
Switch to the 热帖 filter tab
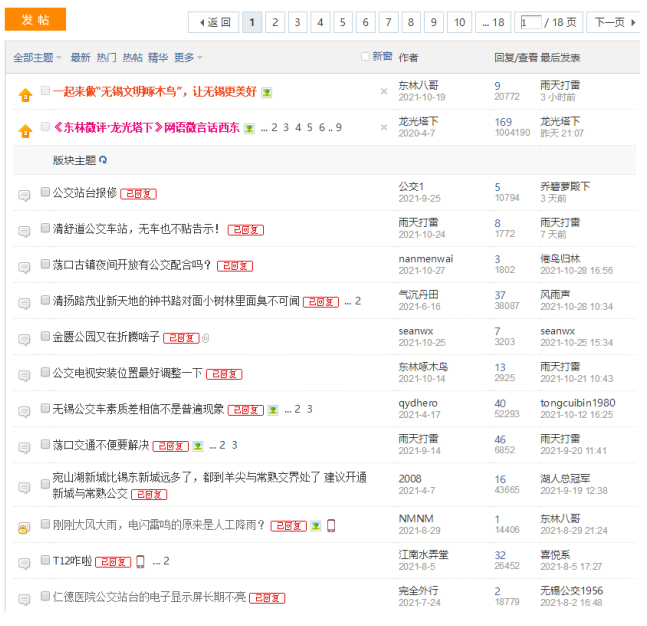[x=132, y=58]
